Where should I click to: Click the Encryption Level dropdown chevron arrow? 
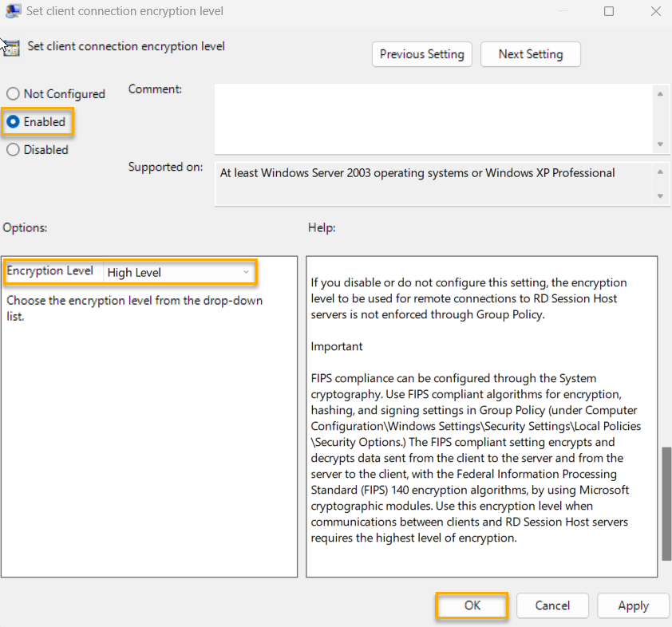[x=246, y=272]
